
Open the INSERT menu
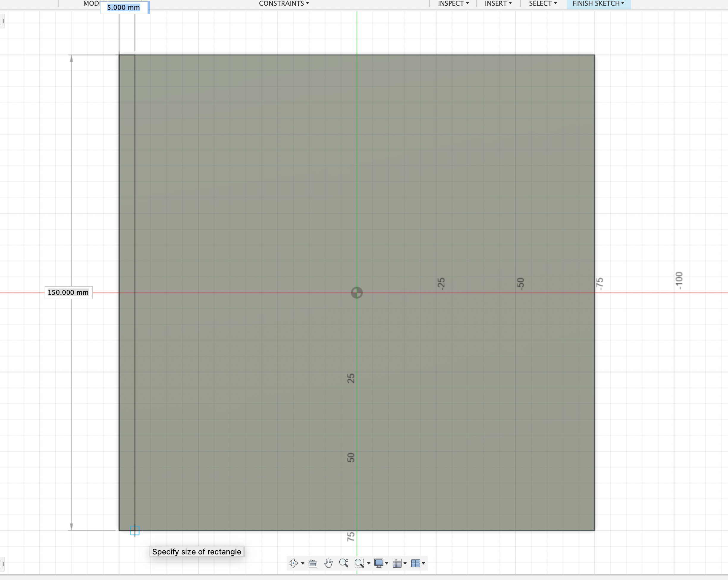[497, 3]
